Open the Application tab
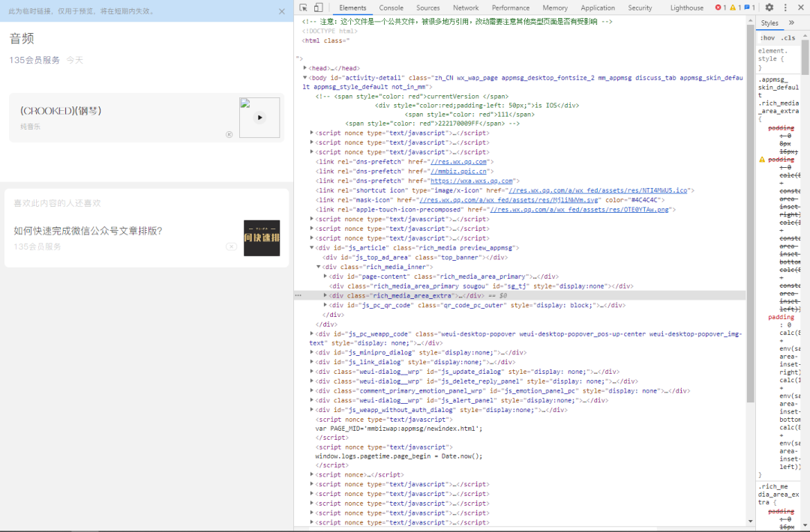810x532 pixels. [x=598, y=7]
